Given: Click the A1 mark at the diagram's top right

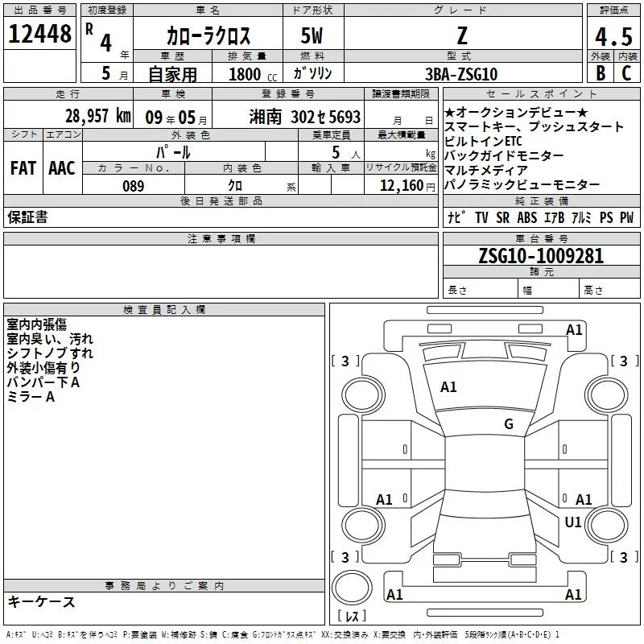Looking at the screenshot, I should [574, 329].
